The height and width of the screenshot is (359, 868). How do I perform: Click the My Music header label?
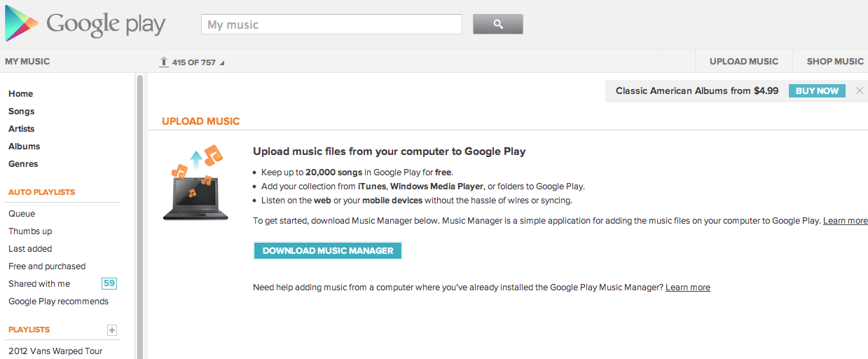coord(27,62)
